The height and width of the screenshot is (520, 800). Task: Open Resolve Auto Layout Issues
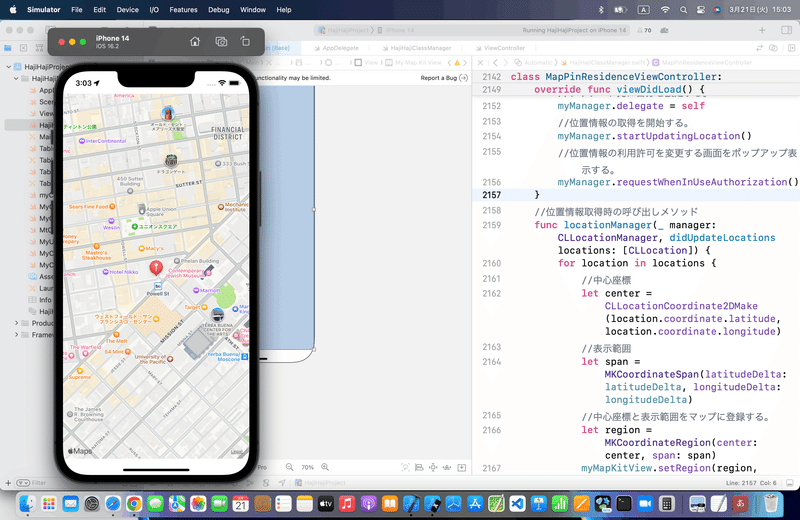click(x=447, y=467)
